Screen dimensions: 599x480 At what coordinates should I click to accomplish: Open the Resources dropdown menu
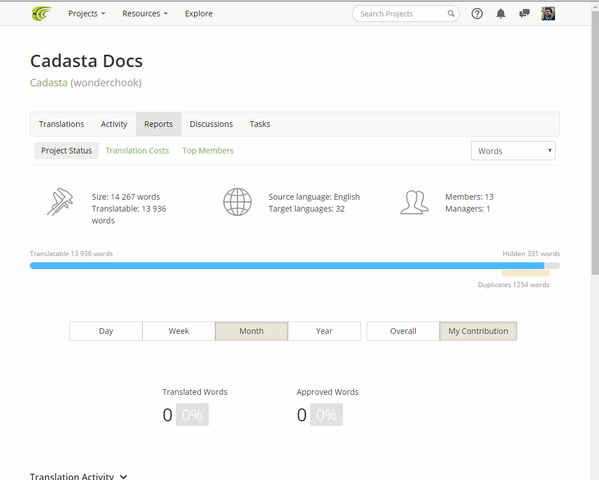pos(145,14)
